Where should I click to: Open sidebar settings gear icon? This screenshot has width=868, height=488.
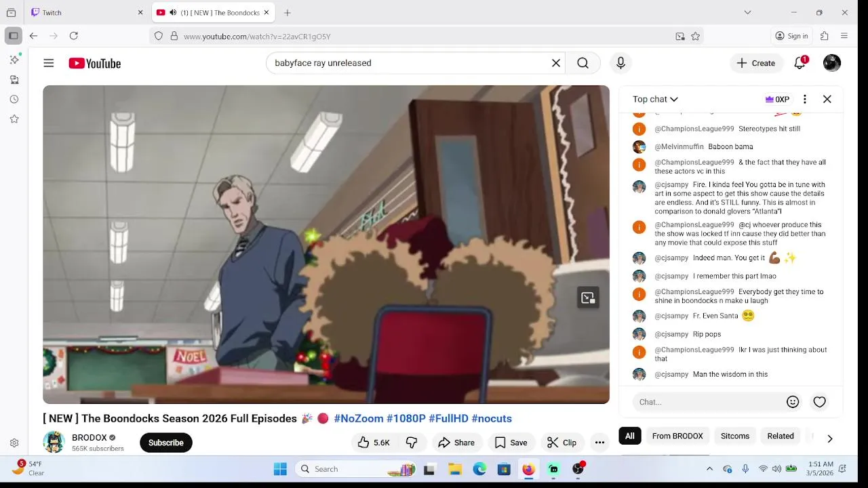(x=14, y=443)
